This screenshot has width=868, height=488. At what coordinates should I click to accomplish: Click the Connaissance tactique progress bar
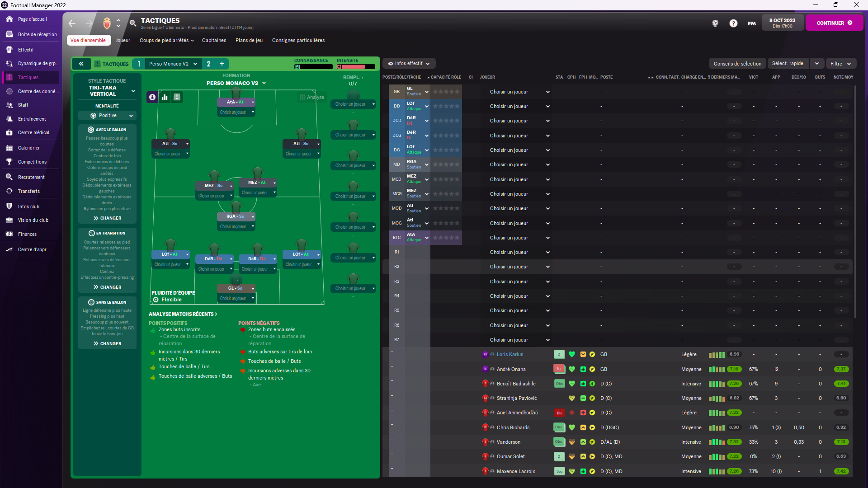[313, 66]
